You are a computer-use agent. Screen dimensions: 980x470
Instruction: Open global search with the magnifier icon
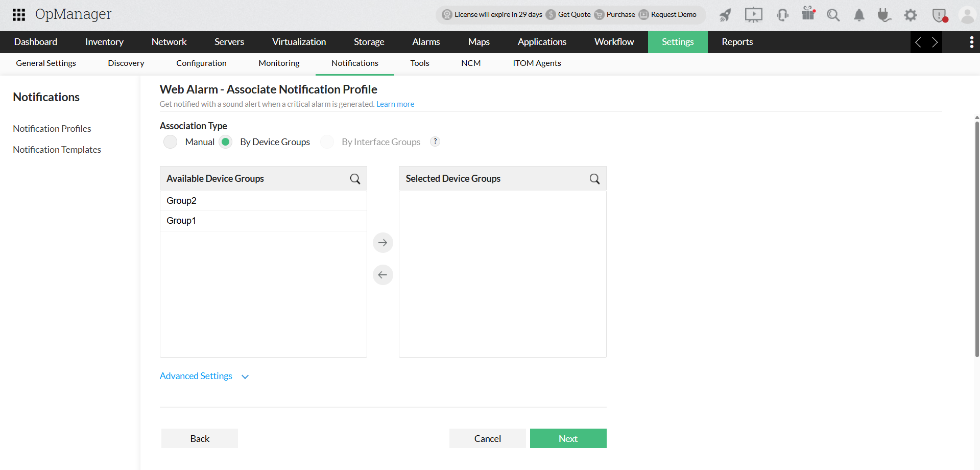pos(833,15)
